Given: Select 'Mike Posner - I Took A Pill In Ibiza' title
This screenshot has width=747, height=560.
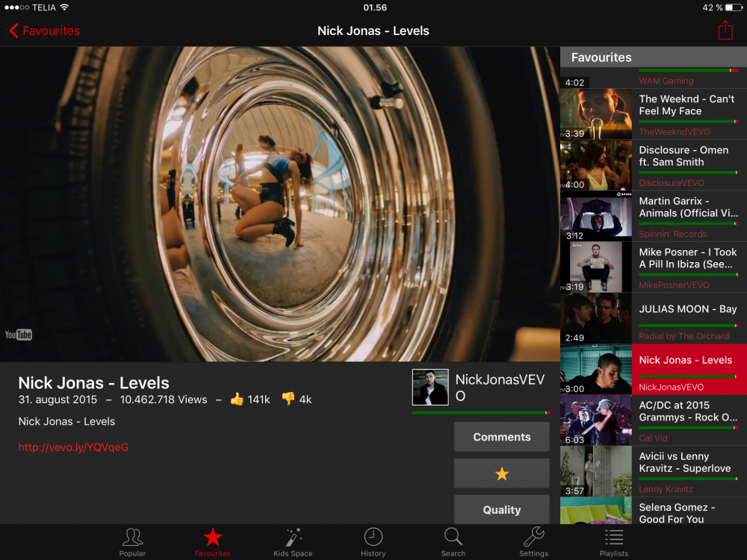Looking at the screenshot, I should point(687,258).
